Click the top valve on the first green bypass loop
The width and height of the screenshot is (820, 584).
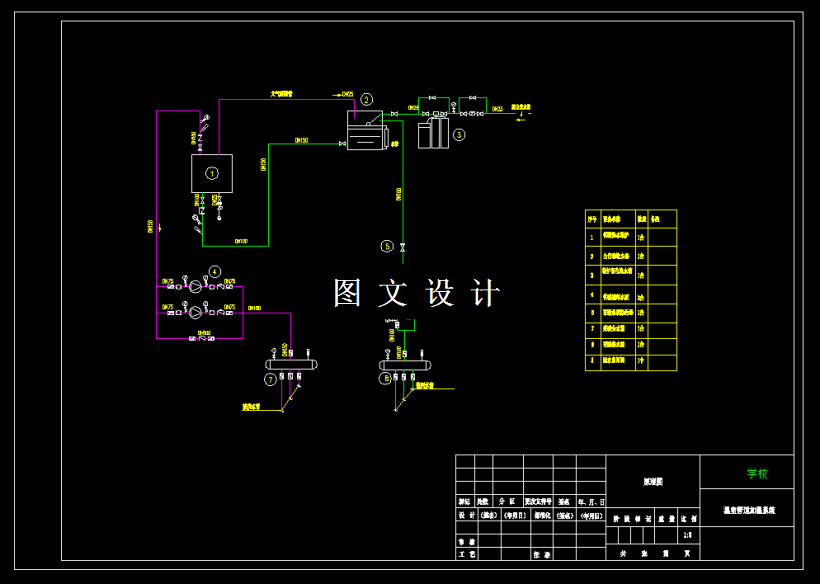(x=432, y=97)
